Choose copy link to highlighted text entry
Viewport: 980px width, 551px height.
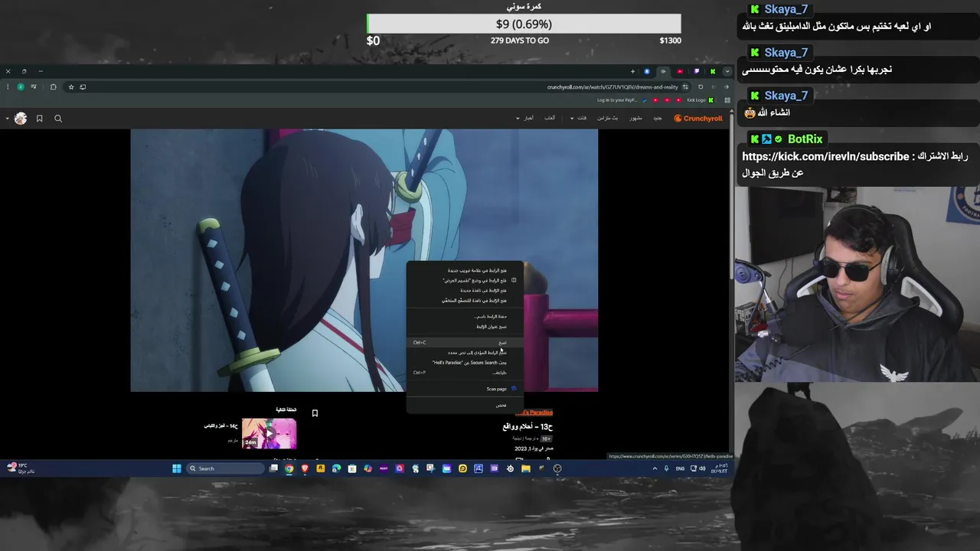[465, 353]
